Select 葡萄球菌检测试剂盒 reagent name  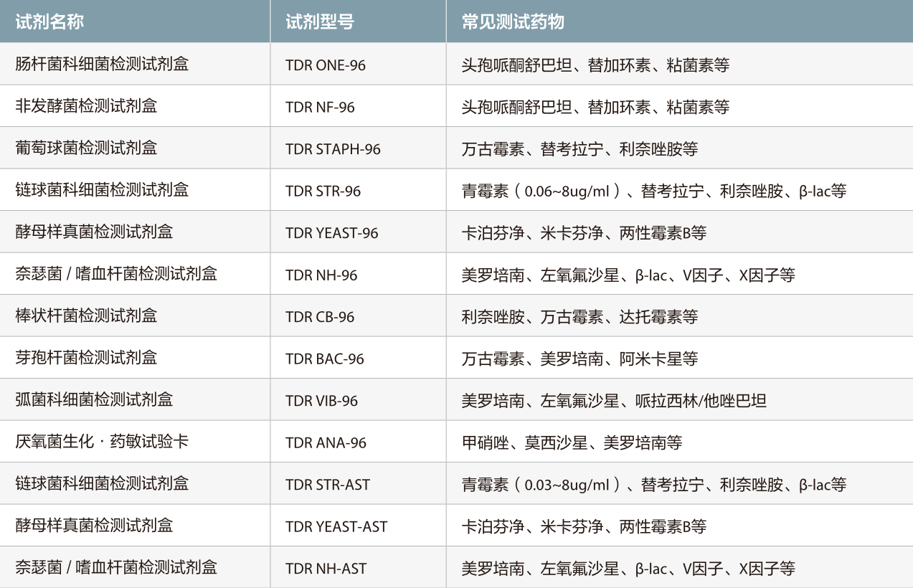[86, 148]
